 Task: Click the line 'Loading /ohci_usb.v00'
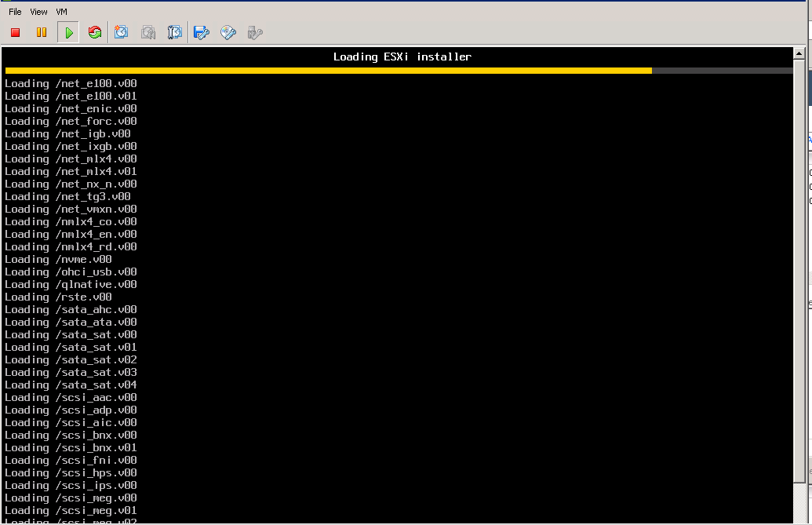pos(71,272)
